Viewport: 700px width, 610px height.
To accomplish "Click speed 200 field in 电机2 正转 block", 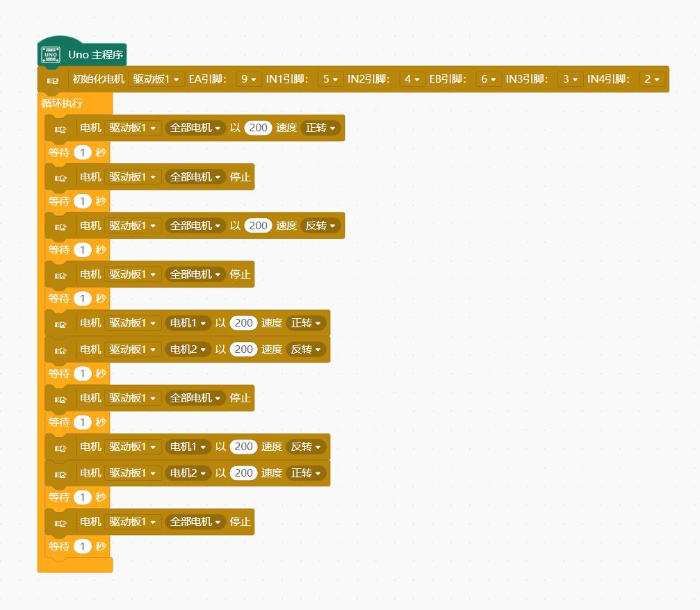I will 244,473.
